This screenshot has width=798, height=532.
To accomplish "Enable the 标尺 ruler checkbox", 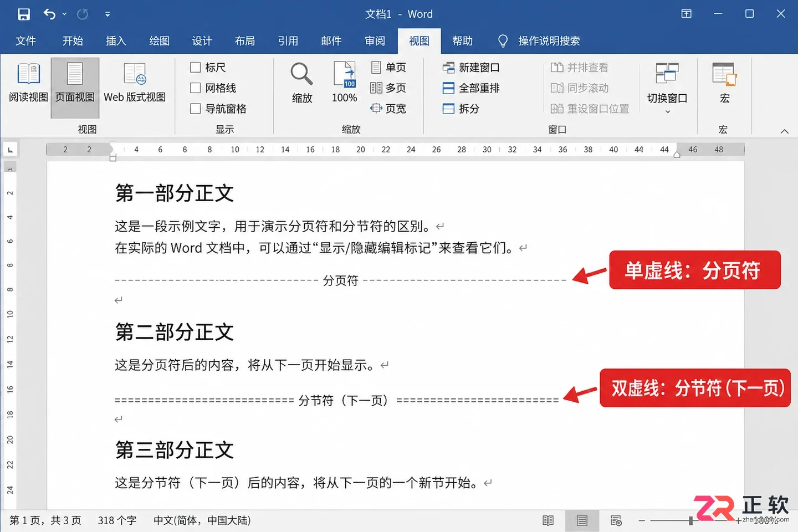I will pyautogui.click(x=195, y=68).
